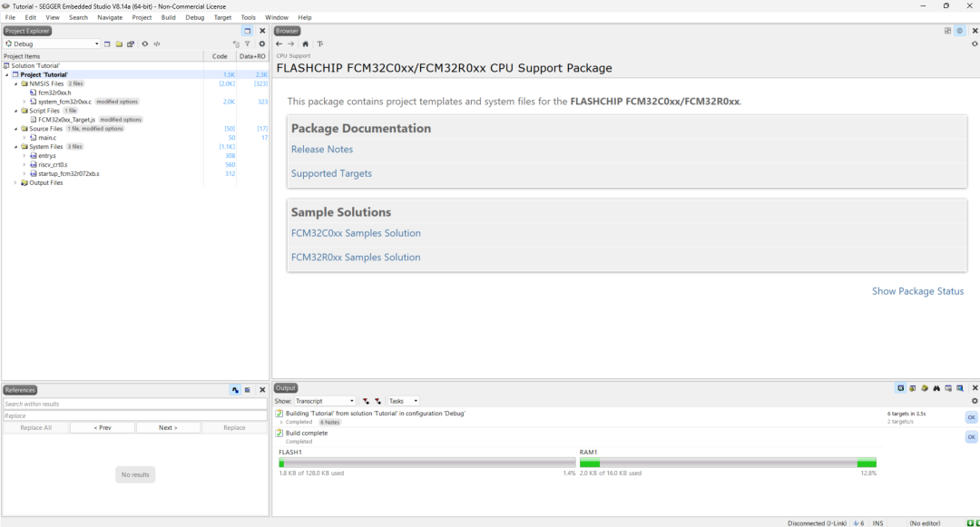The height and width of the screenshot is (527, 980).
Task: Click the binoculars icon in Output toolbar
Action: (936, 388)
